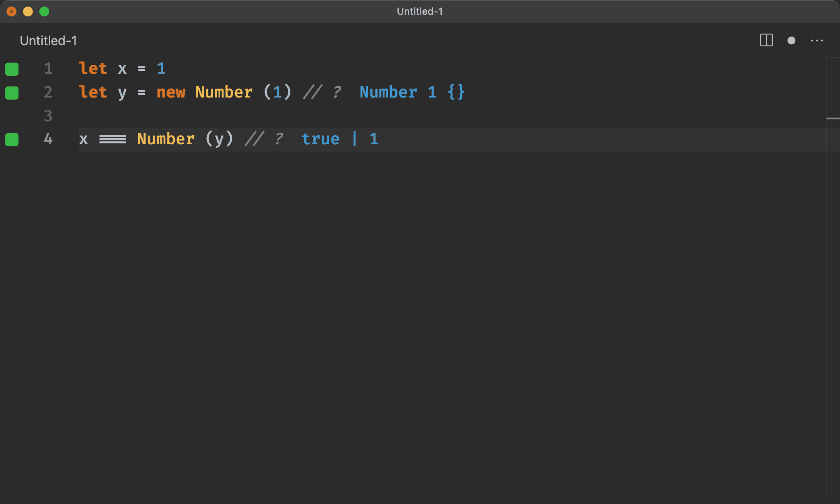The height and width of the screenshot is (504, 840).
Task: Click line number 1 in gutter
Action: (48, 68)
